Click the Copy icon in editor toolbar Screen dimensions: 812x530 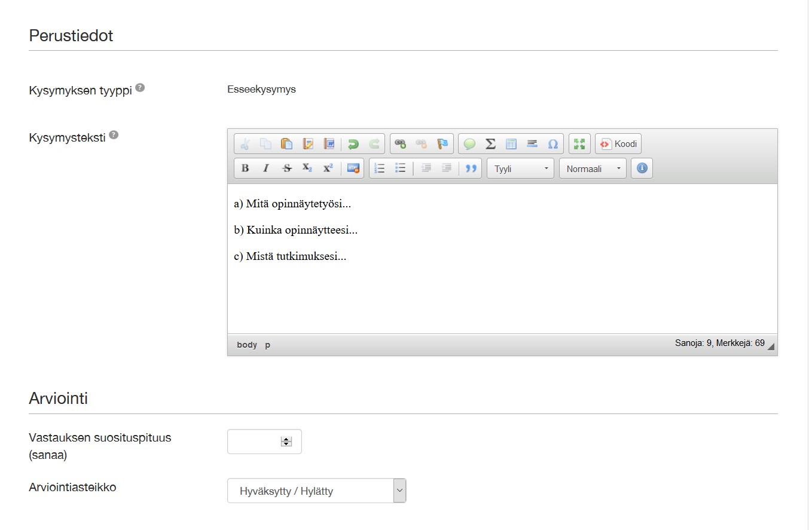(x=265, y=144)
